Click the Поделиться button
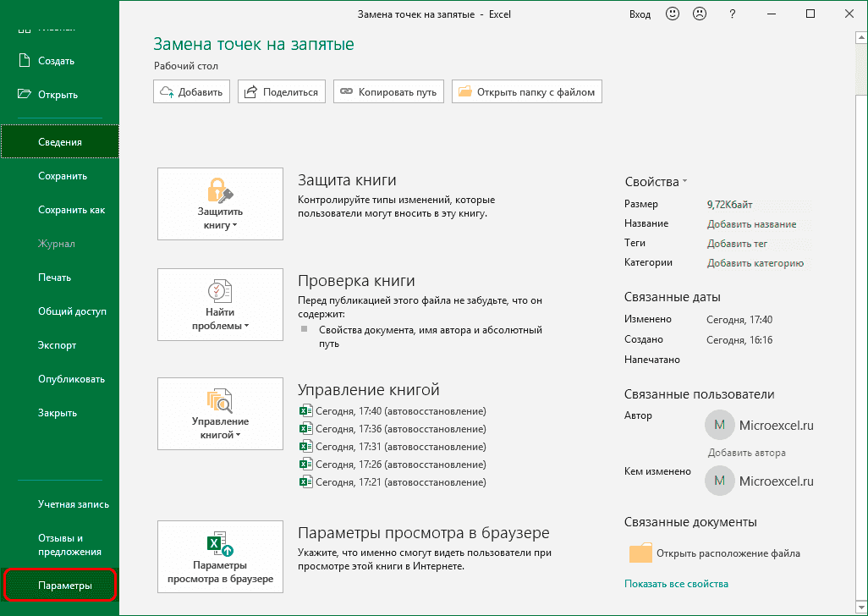The height and width of the screenshot is (616, 868). 281,91
